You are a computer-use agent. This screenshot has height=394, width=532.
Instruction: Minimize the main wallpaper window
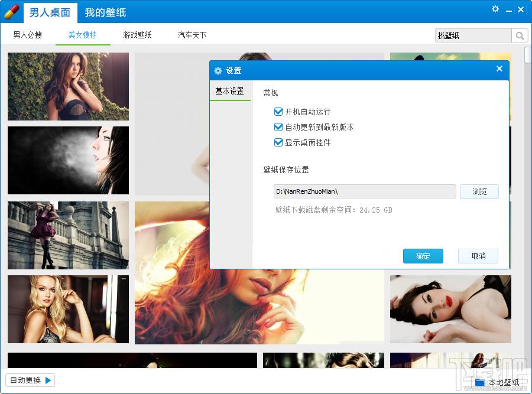508,9
